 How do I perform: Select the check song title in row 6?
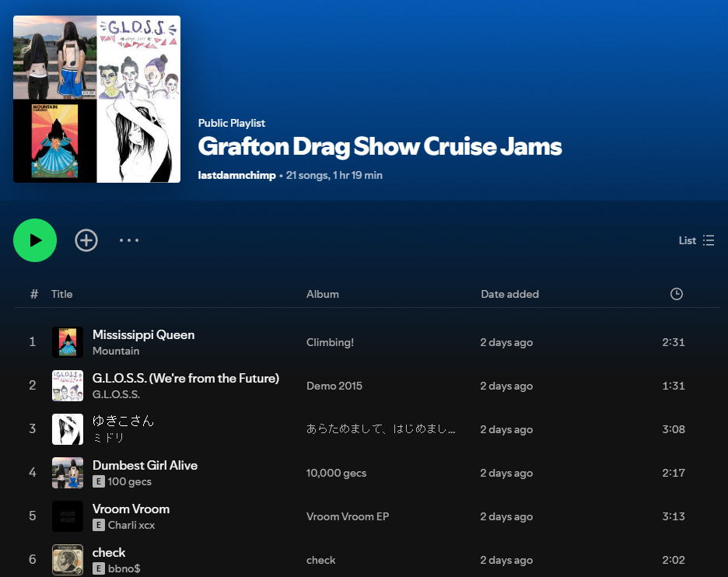pyautogui.click(x=109, y=552)
